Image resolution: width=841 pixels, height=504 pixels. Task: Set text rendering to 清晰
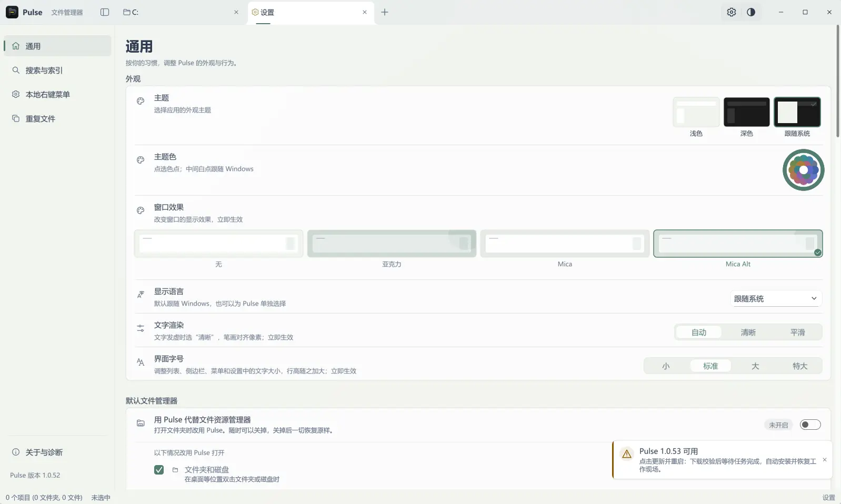(748, 332)
